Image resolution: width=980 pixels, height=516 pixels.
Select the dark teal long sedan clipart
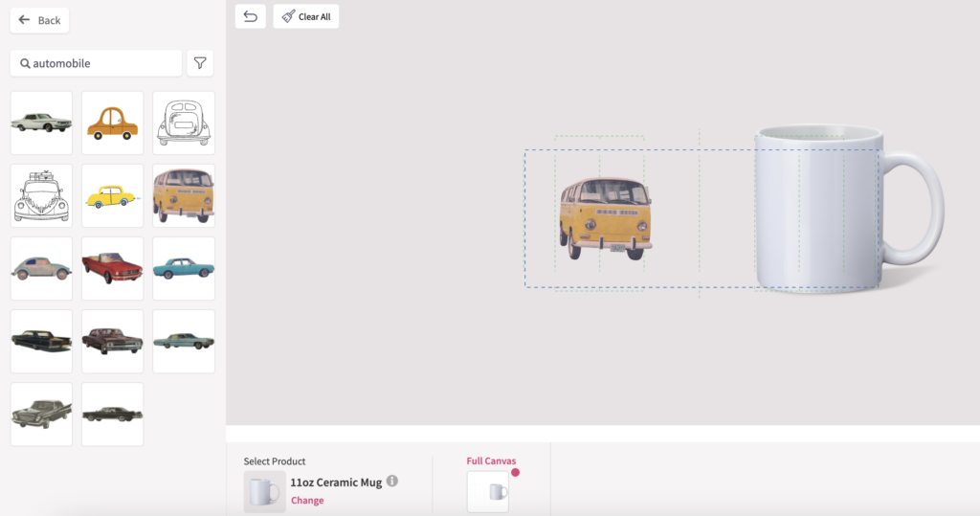click(x=41, y=342)
